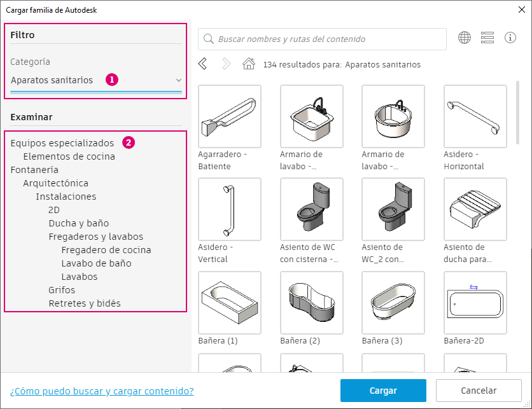Screen dimensions: 532x409
Task: Click the Cargar button
Action: (383, 391)
